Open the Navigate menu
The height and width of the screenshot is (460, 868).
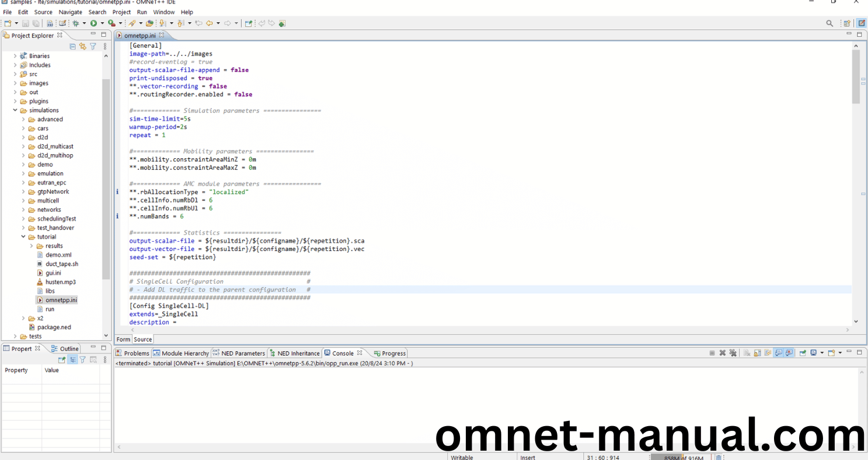tap(70, 12)
